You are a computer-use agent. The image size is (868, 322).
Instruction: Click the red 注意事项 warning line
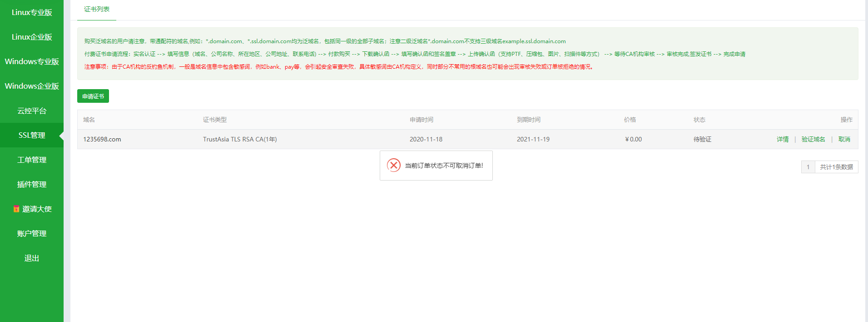coord(338,67)
